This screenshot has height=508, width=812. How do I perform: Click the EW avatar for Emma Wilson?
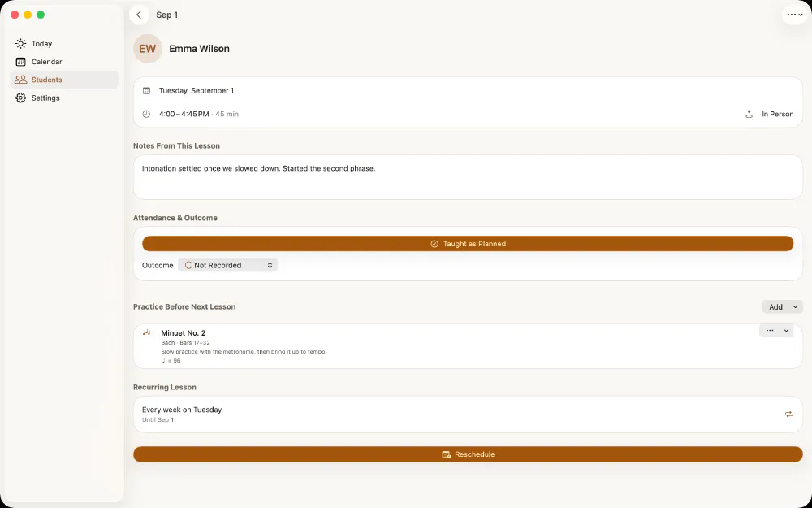tap(148, 49)
